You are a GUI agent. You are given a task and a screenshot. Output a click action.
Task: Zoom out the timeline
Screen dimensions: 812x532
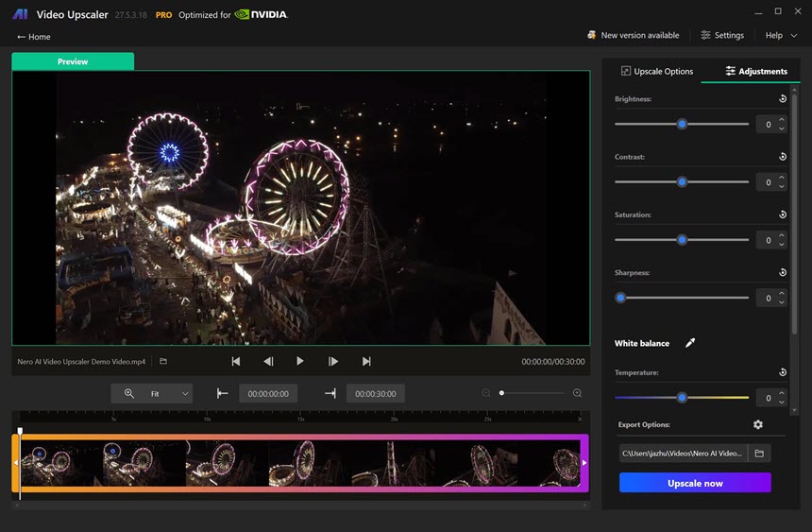pos(486,393)
